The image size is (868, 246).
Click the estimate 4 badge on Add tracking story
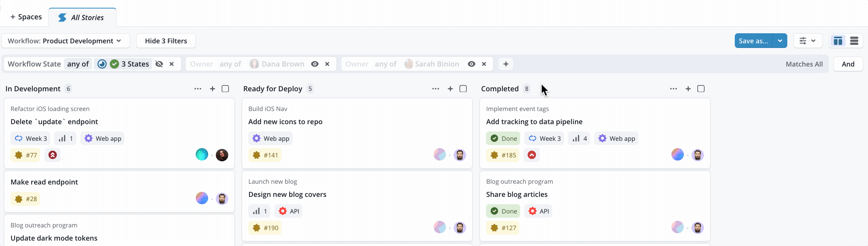click(x=579, y=138)
